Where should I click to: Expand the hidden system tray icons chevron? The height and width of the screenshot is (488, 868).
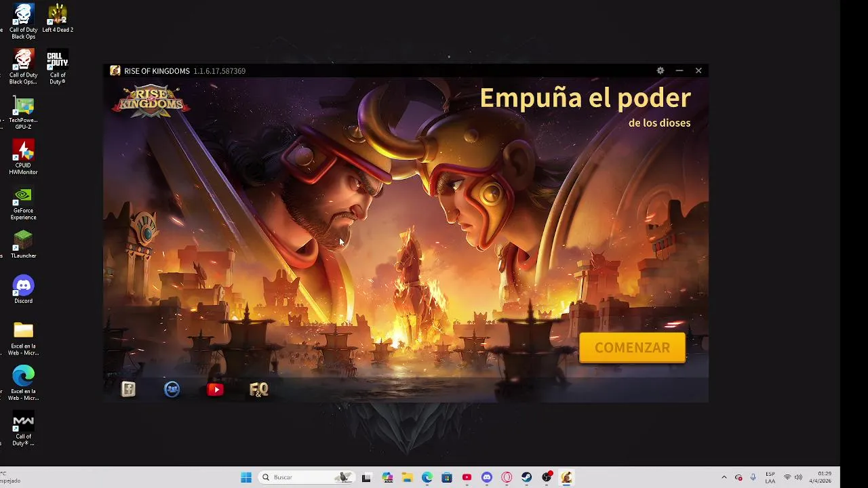(724, 477)
